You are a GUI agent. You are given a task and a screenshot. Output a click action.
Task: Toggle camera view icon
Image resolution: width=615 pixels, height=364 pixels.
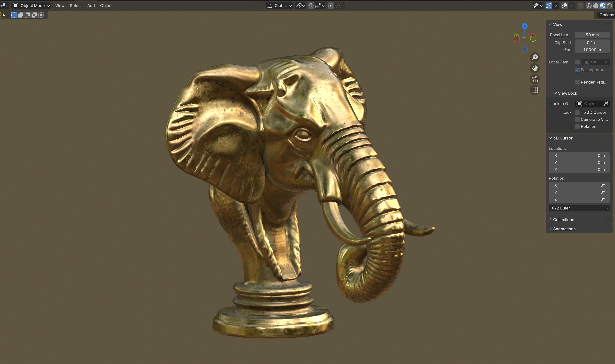pos(535,79)
